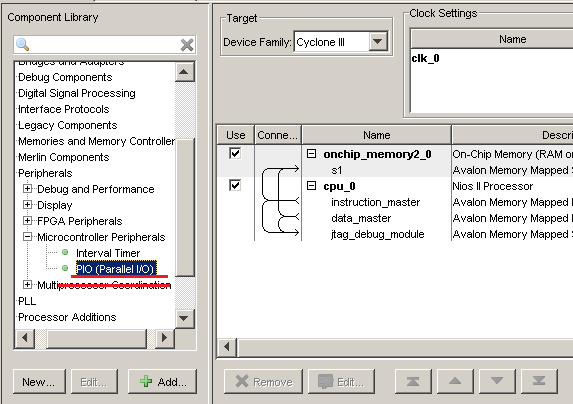Select the instruction_master row
This screenshot has width=573, height=404.
(x=376, y=202)
